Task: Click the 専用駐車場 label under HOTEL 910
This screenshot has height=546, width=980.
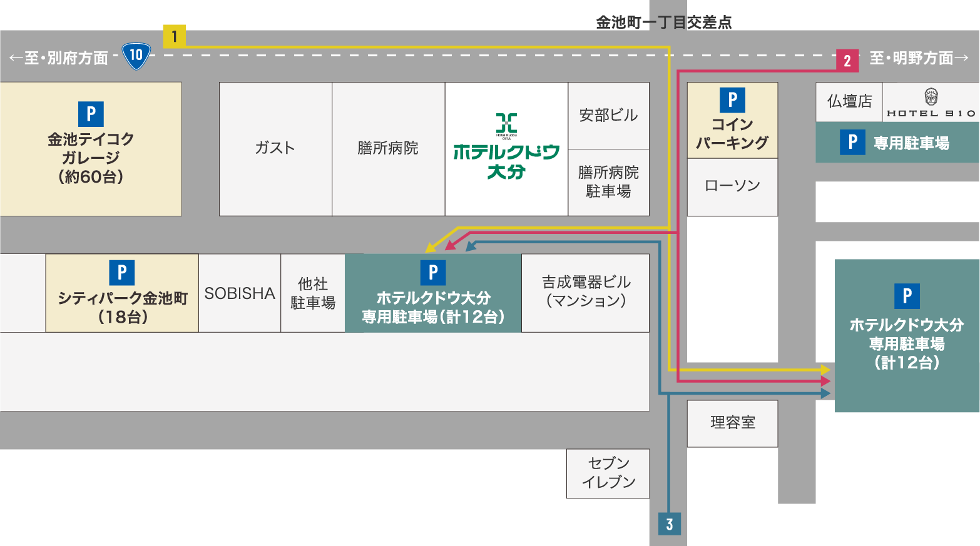Action: pos(912,143)
